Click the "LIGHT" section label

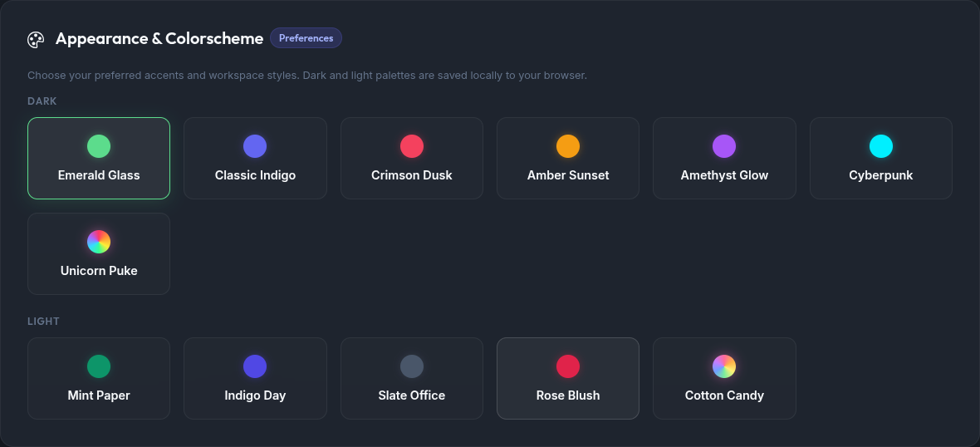click(x=43, y=322)
